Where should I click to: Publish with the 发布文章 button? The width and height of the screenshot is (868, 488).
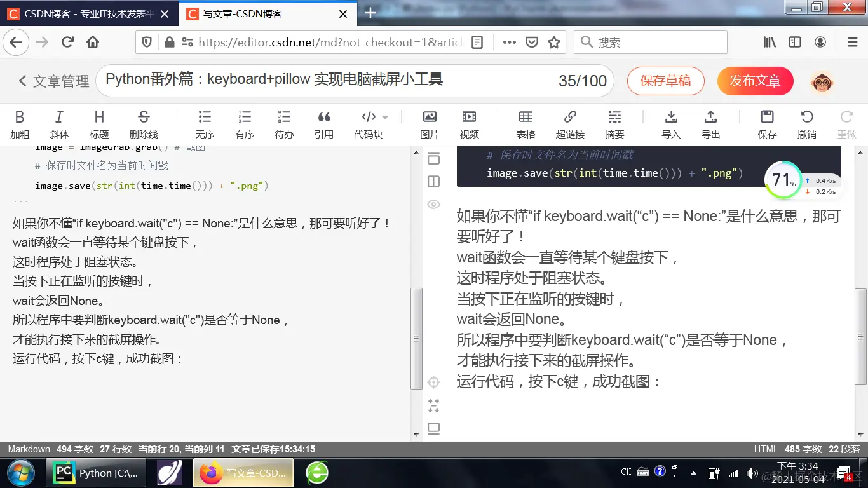tap(755, 81)
